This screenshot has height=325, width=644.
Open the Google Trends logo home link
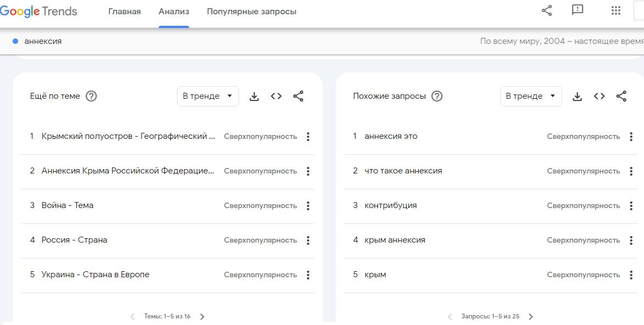(x=38, y=12)
